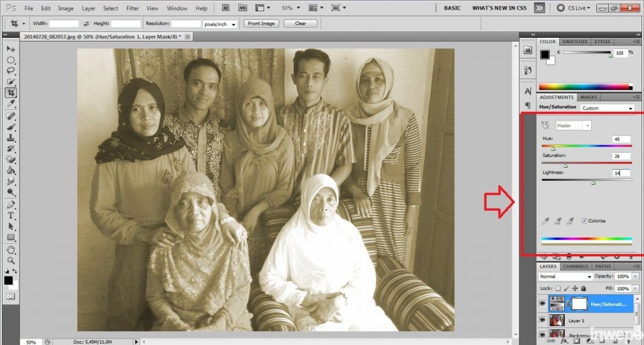Click the on-image adjustment hand tool
This screenshot has width=644, height=345.
(x=545, y=125)
